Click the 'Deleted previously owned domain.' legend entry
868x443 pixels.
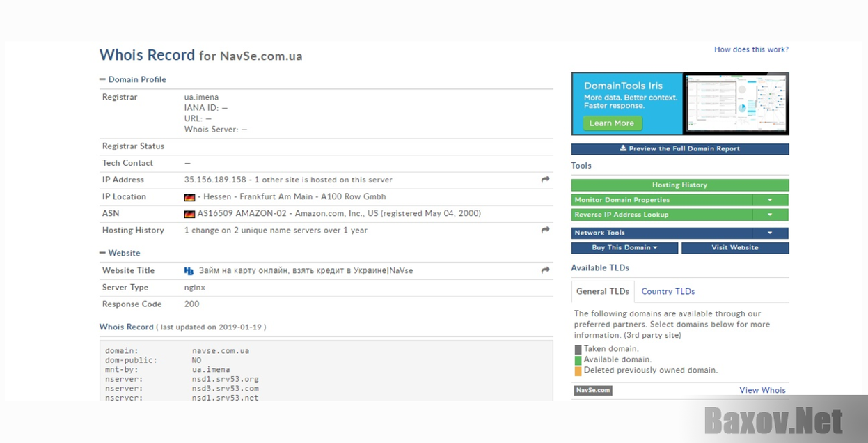[651, 371]
